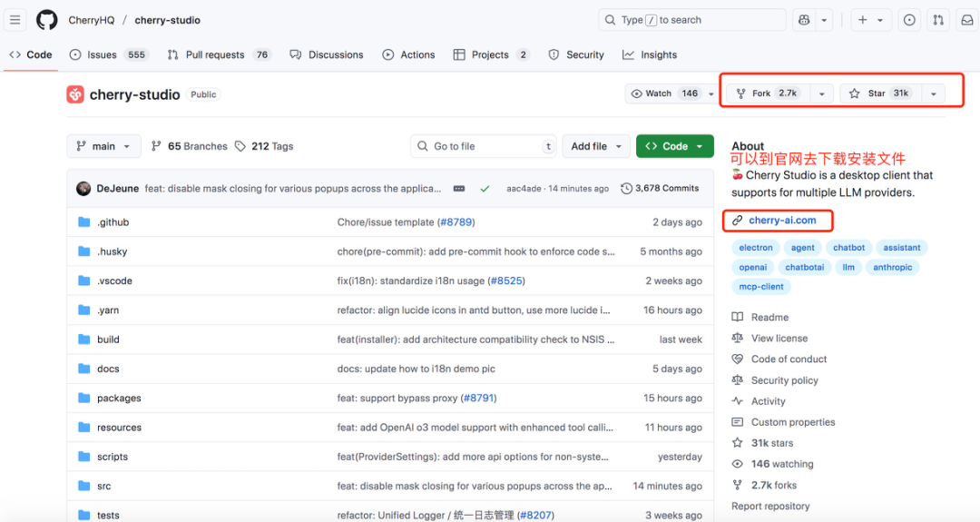Click the electron topic tag
Image resolution: width=980 pixels, height=522 pixels.
[756, 248]
